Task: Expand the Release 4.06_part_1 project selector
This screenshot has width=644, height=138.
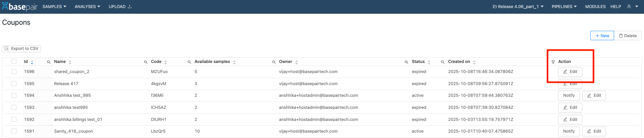Action: (x=518, y=7)
